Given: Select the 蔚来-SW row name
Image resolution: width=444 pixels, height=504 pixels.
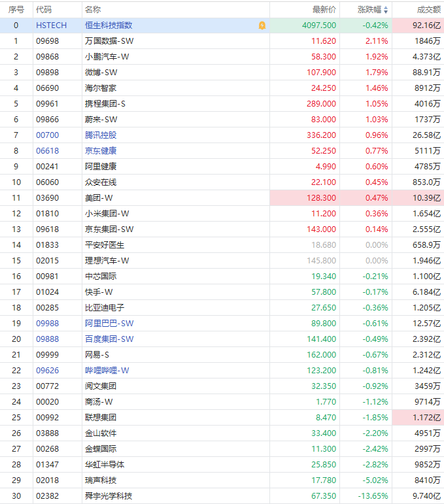Looking at the screenshot, I should pos(101,120).
